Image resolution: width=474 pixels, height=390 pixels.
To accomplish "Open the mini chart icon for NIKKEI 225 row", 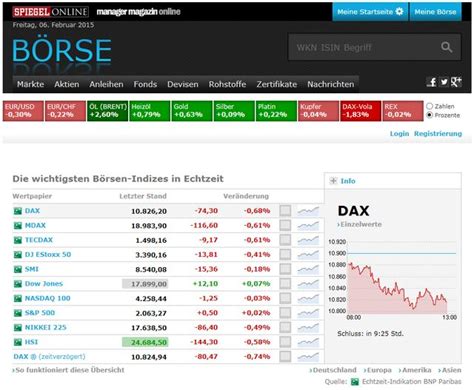I will 308,328.
